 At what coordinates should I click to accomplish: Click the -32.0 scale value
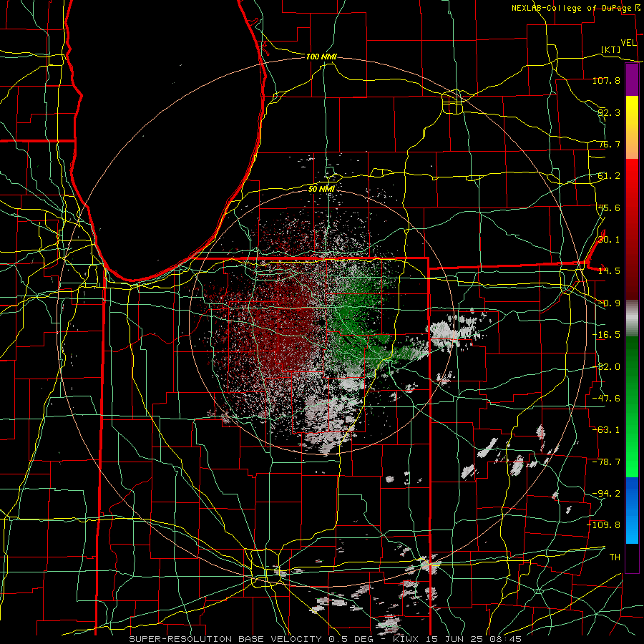tap(606, 367)
